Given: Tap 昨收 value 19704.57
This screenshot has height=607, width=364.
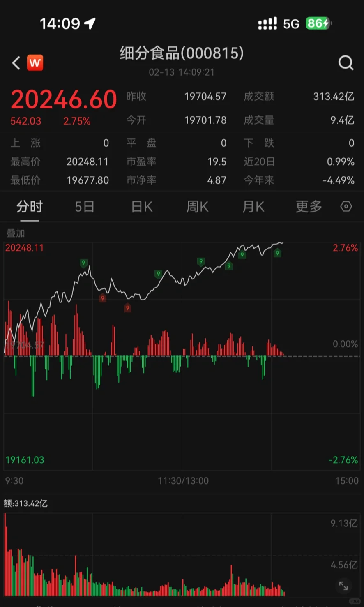Looking at the screenshot, I should (x=205, y=97).
